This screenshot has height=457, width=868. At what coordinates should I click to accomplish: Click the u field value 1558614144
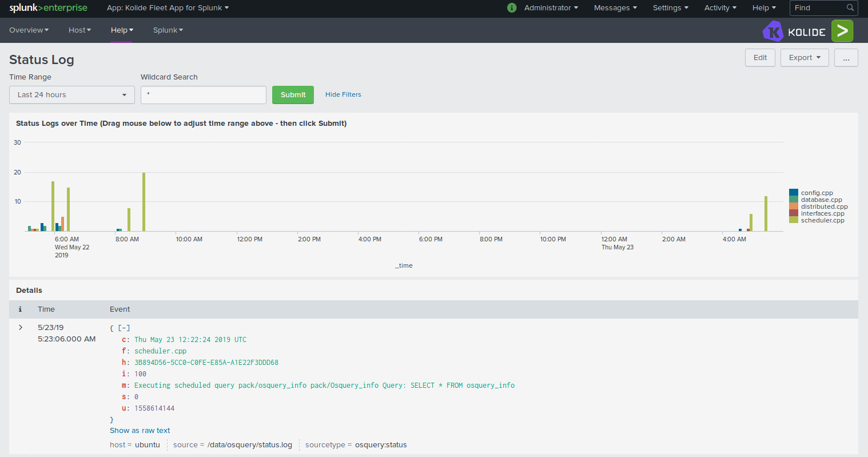[154, 408]
